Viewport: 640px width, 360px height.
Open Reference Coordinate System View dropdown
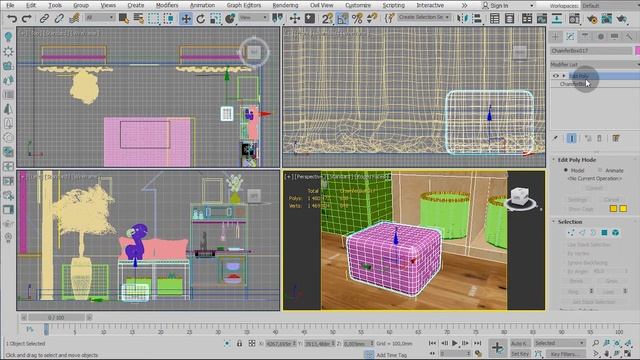click(253, 18)
